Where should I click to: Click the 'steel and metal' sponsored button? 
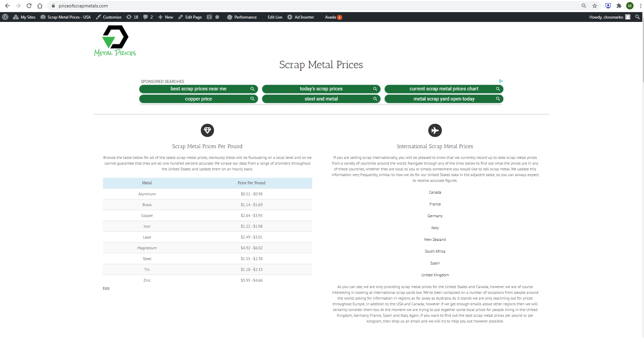(321, 99)
